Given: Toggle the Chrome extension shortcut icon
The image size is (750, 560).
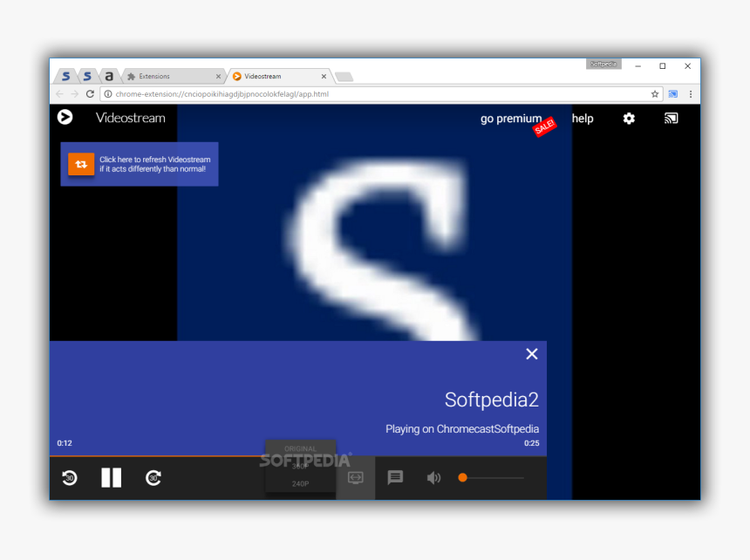Looking at the screenshot, I should [x=672, y=93].
